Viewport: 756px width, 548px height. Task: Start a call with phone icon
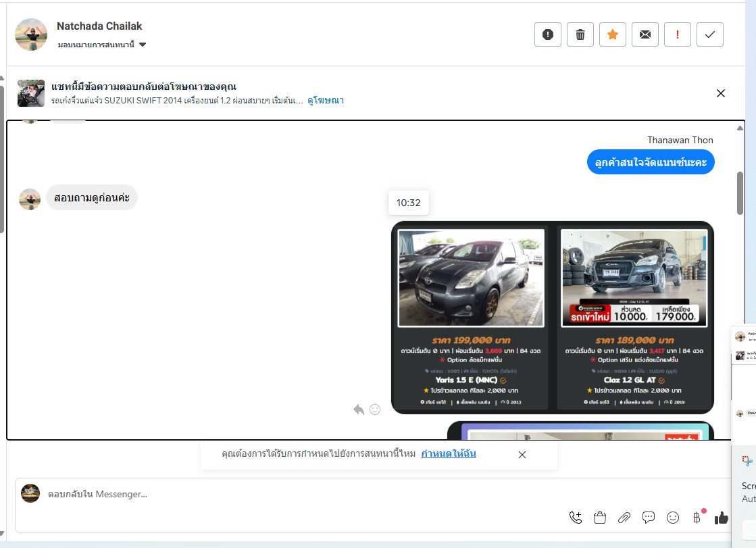click(575, 518)
